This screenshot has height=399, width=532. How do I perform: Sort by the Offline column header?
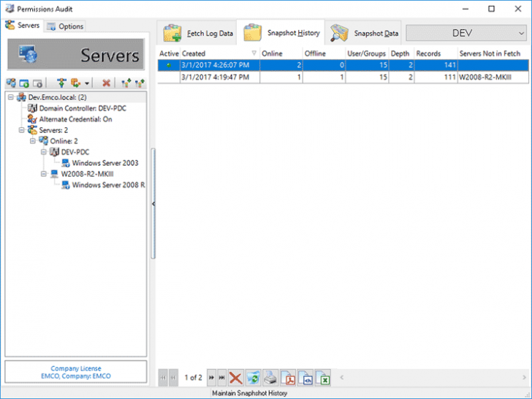[x=324, y=53]
